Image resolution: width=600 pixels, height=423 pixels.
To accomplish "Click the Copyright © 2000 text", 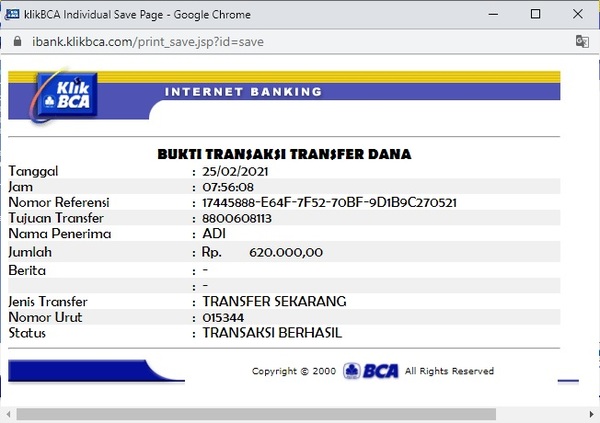I will coord(294,371).
